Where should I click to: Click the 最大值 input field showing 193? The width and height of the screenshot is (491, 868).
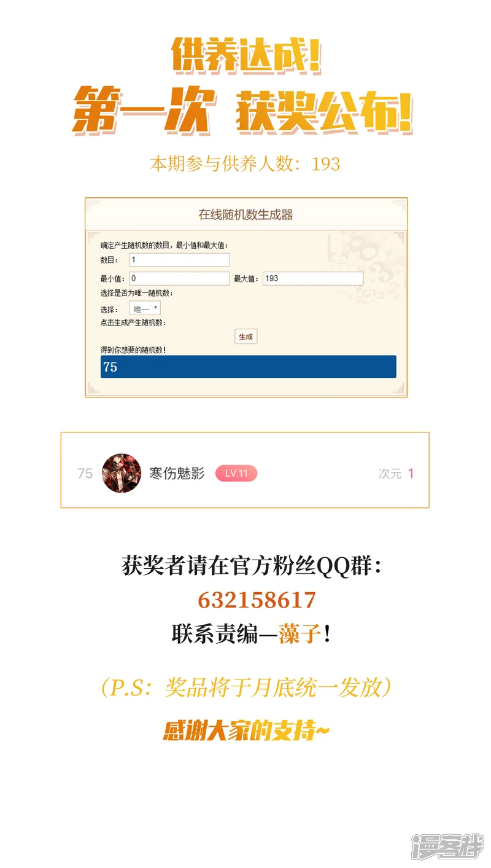pyautogui.click(x=313, y=278)
